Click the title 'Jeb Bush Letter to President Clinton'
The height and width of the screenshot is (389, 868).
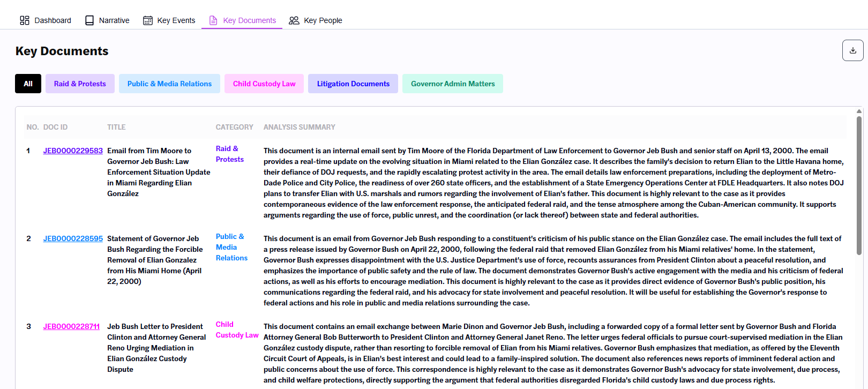click(x=156, y=348)
